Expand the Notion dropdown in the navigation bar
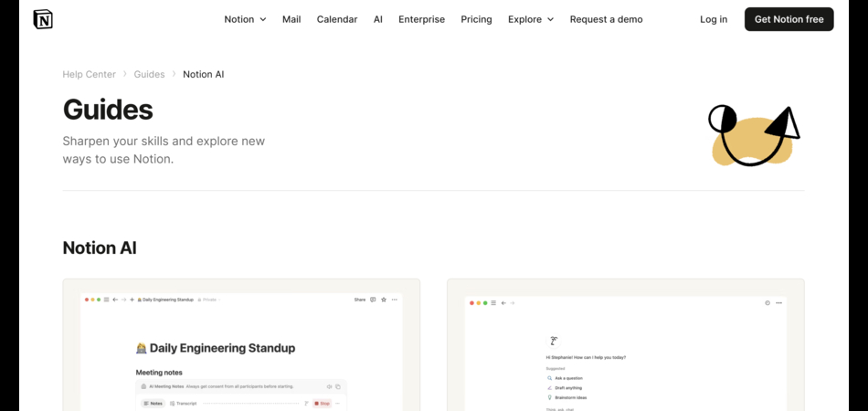Image resolution: width=868 pixels, height=411 pixels. [245, 19]
